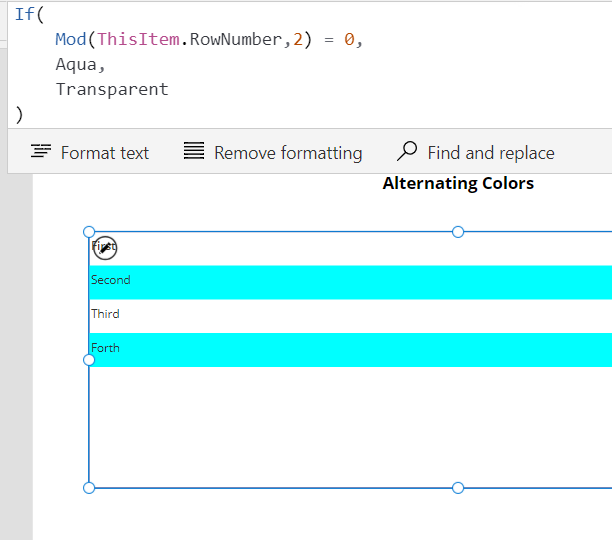Click the Remove formatting label
Screen dimensions: 612x540
pyautogui.click(x=288, y=153)
